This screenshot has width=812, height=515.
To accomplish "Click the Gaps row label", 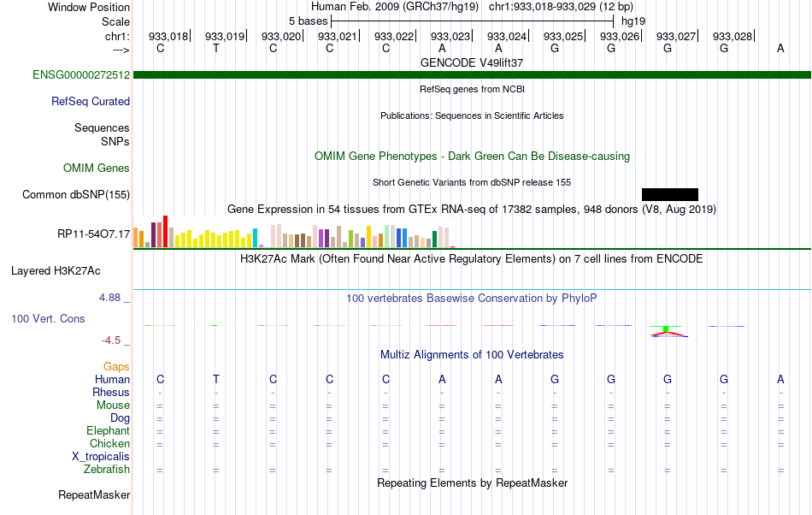I will [x=116, y=367].
